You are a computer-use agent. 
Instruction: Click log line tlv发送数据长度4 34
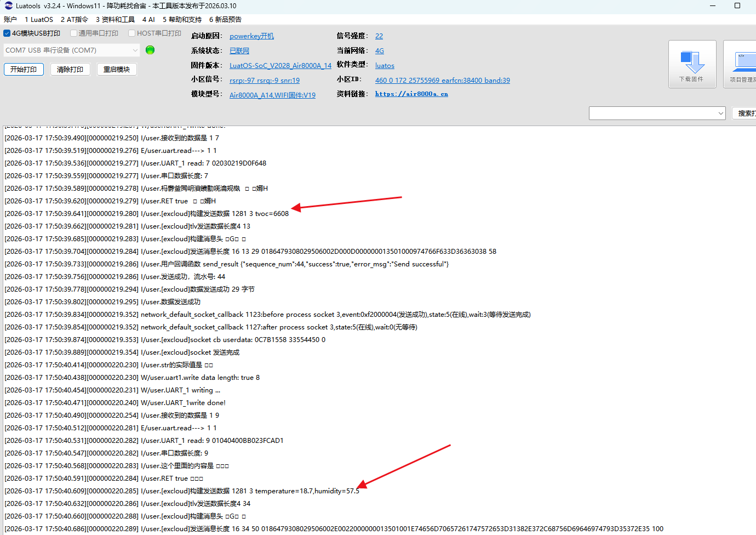click(x=128, y=504)
